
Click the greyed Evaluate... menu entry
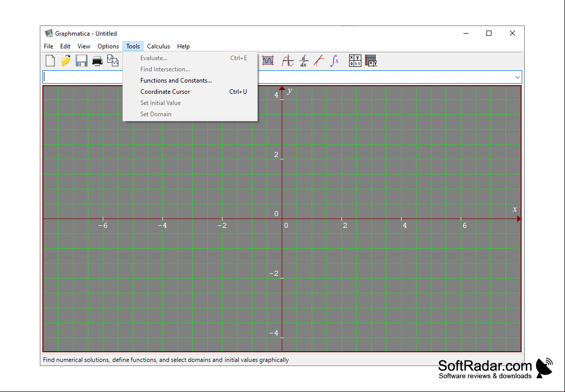pyautogui.click(x=190, y=58)
